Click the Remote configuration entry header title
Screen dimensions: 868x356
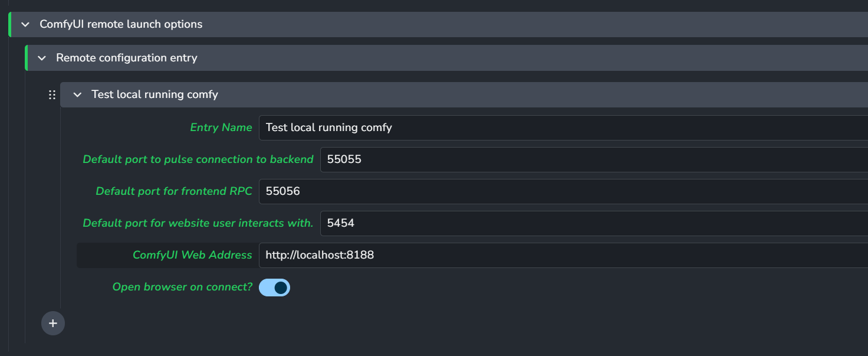coord(127,58)
